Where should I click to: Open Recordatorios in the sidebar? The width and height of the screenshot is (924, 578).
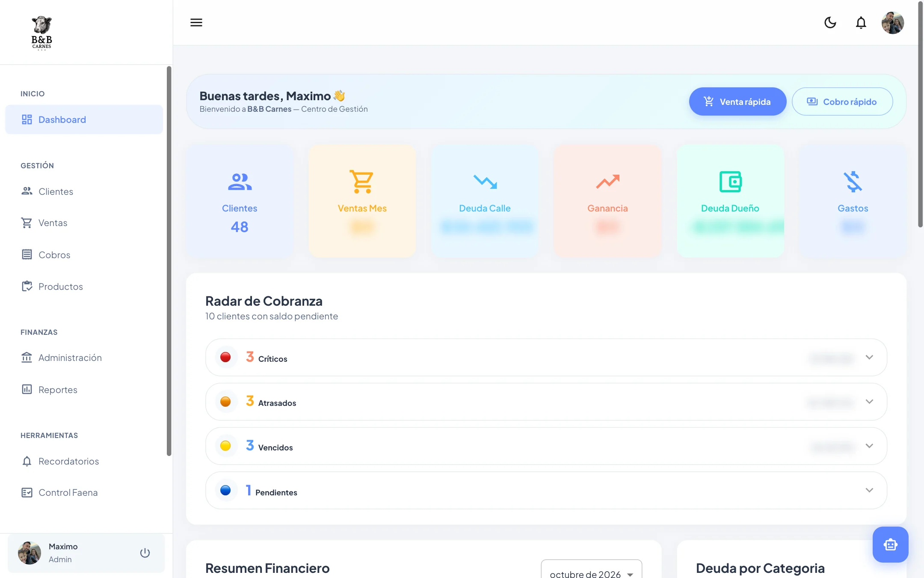click(84, 461)
